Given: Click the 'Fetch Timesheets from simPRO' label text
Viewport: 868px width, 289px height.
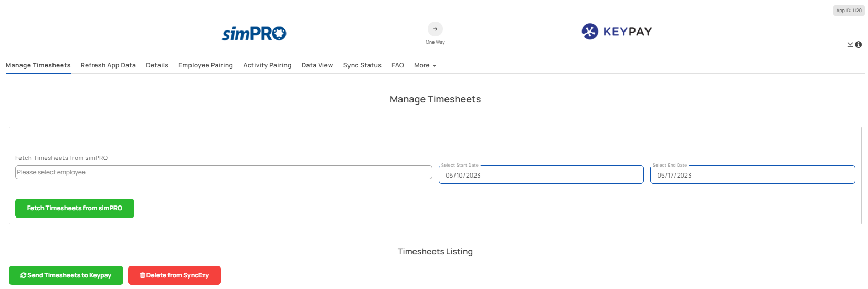Looking at the screenshot, I should [x=61, y=158].
